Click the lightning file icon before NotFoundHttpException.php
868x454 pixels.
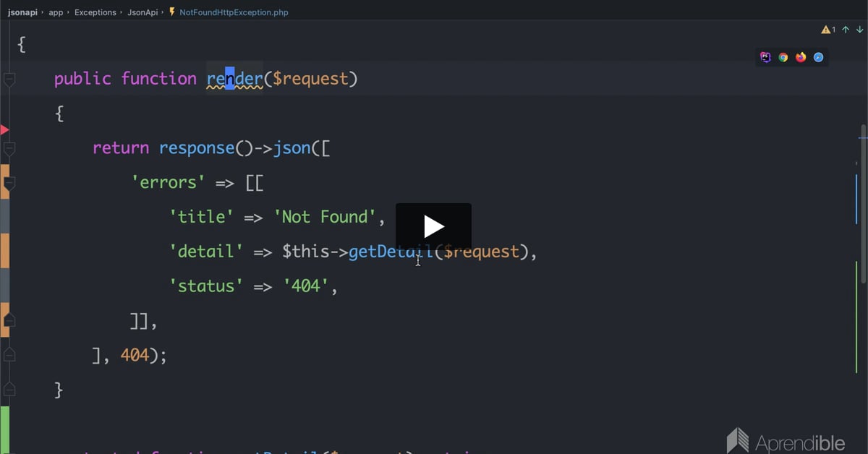(x=172, y=12)
